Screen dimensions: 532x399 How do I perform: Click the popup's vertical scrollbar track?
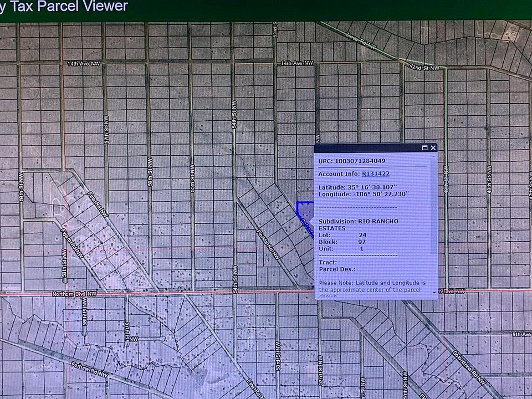434,222
